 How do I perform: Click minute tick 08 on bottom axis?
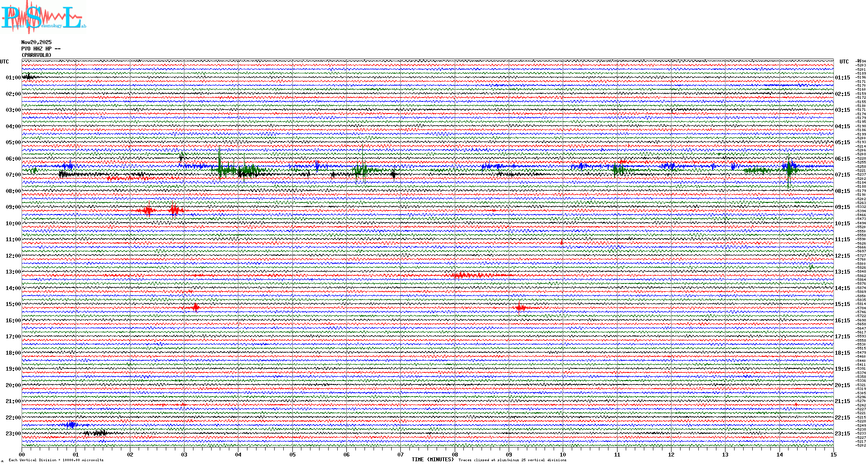pos(455,455)
